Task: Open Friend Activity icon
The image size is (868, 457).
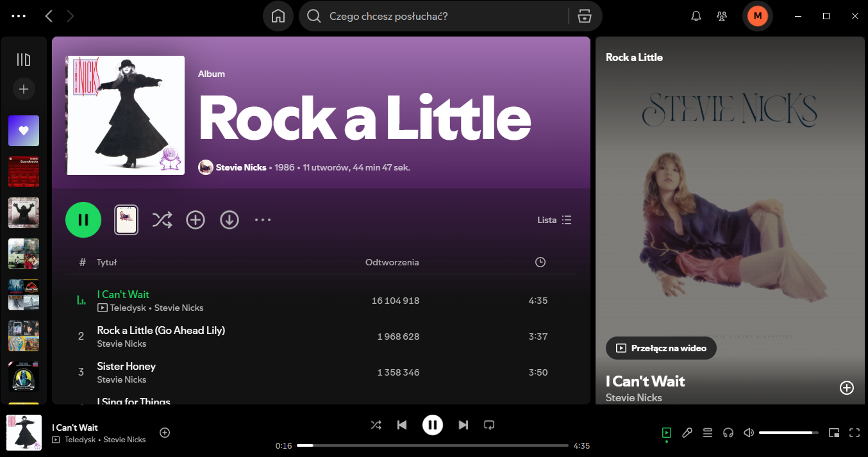Action: click(722, 17)
